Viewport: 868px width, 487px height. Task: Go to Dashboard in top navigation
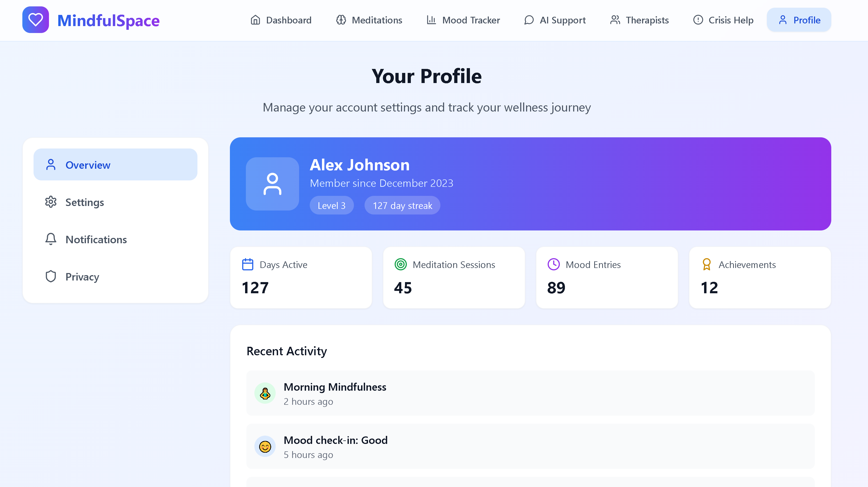pos(281,20)
